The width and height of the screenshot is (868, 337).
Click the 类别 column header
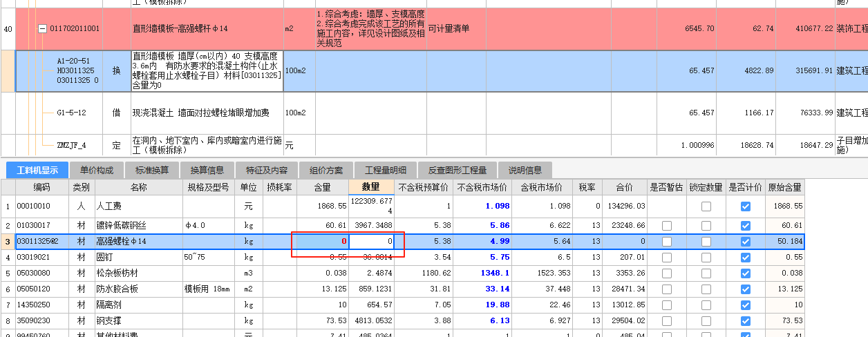pyautogui.click(x=81, y=187)
